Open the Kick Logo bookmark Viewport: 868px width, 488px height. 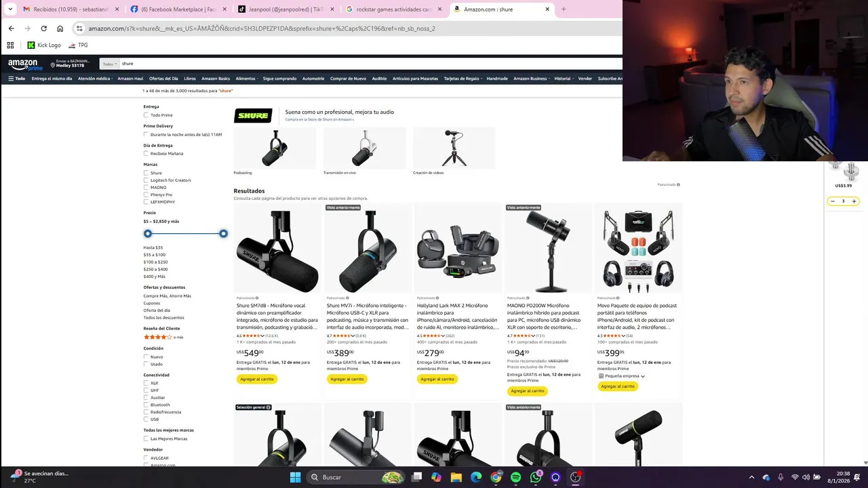pos(44,45)
